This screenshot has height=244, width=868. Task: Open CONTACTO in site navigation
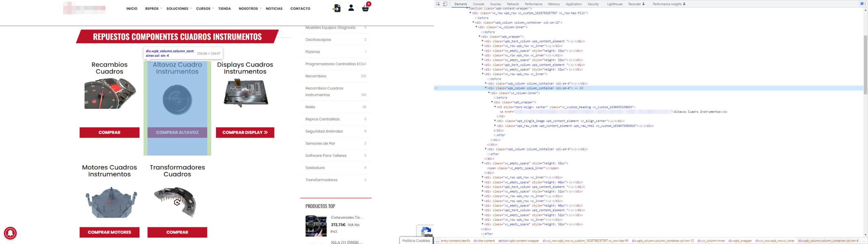click(x=300, y=8)
